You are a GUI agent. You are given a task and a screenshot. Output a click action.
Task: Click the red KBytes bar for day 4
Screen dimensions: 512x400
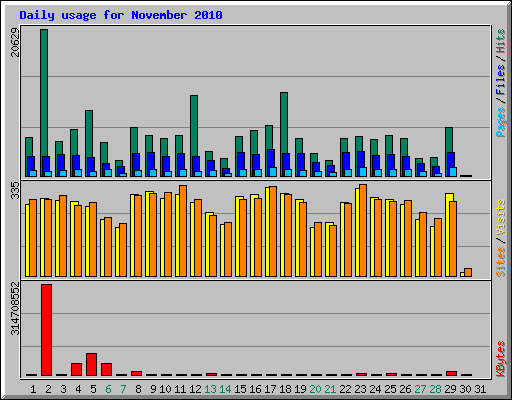(76, 370)
